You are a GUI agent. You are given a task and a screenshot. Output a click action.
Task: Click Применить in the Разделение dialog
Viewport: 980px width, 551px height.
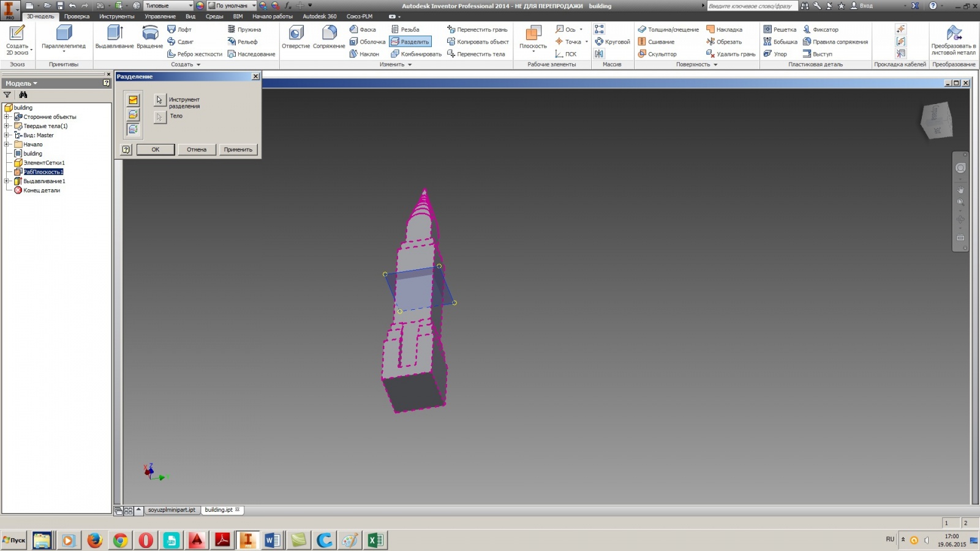238,149
